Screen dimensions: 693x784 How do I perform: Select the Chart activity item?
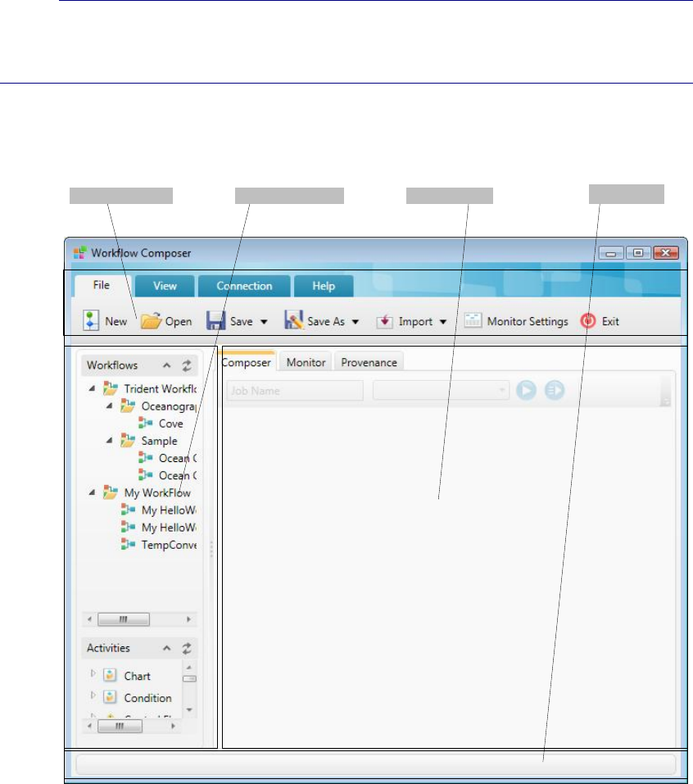pos(137,676)
